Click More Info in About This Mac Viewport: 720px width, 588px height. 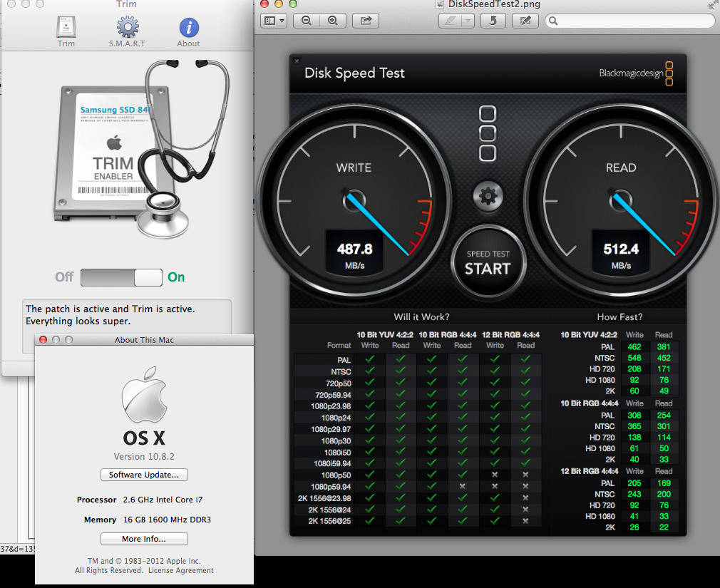[x=144, y=539]
